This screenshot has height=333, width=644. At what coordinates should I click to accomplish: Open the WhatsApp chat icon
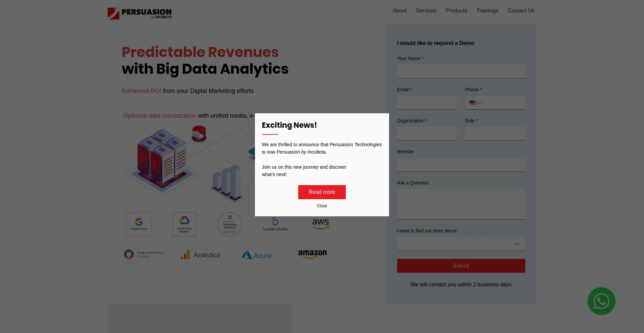(601, 301)
